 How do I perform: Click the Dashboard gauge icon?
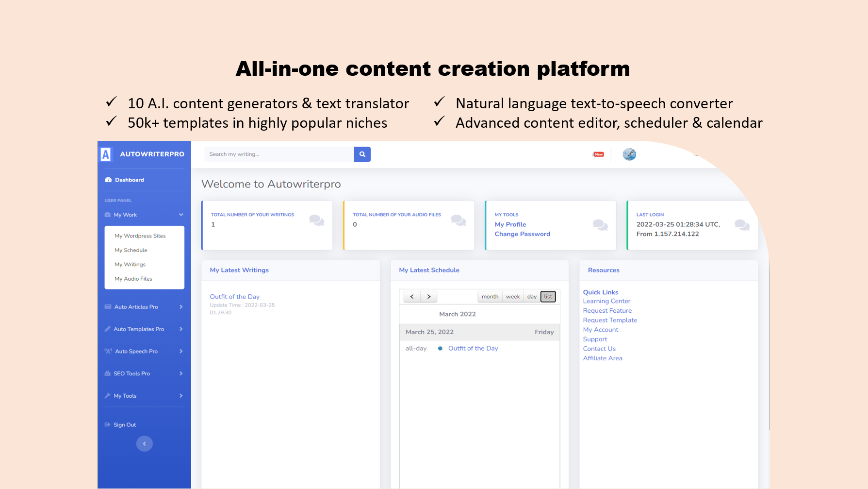(108, 180)
